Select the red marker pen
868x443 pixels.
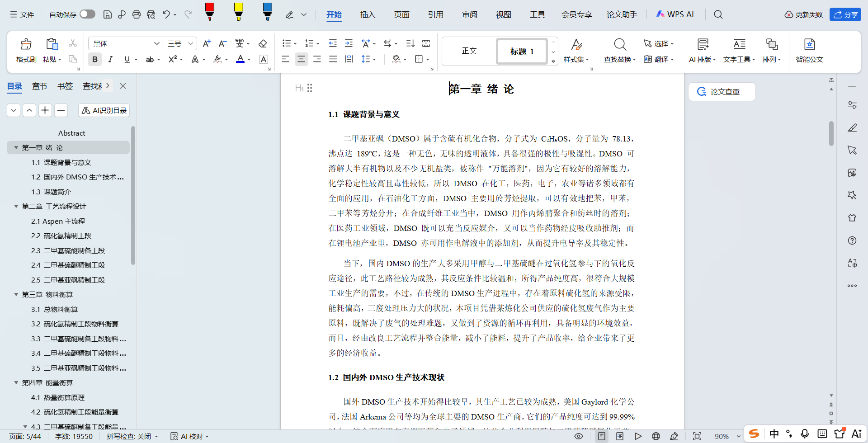pos(209,12)
